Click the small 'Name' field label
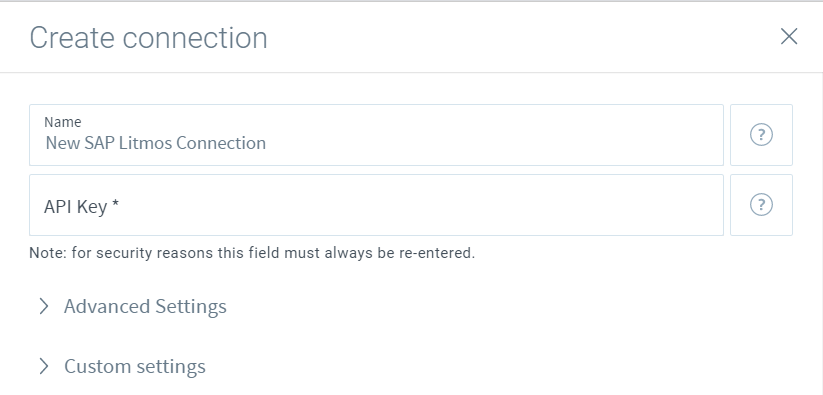Image resolution: width=823 pixels, height=395 pixels. (62, 122)
